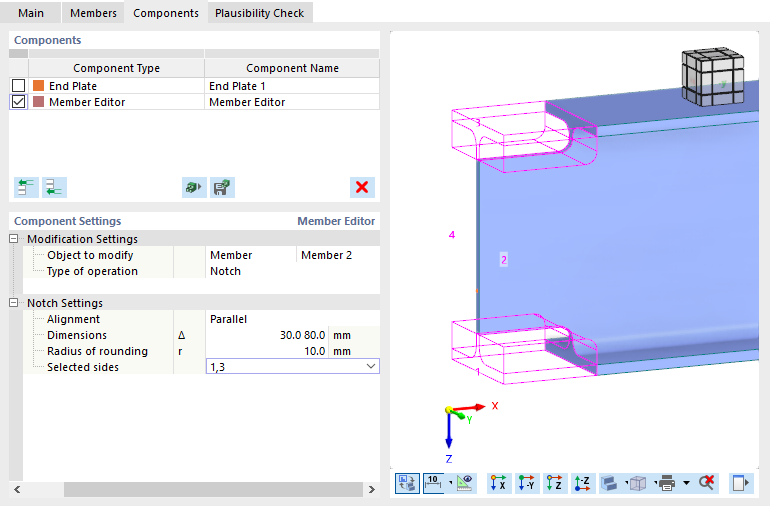Click the Radius of rounding label
This screenshot has width=770, height=506.
pos(97,351)
